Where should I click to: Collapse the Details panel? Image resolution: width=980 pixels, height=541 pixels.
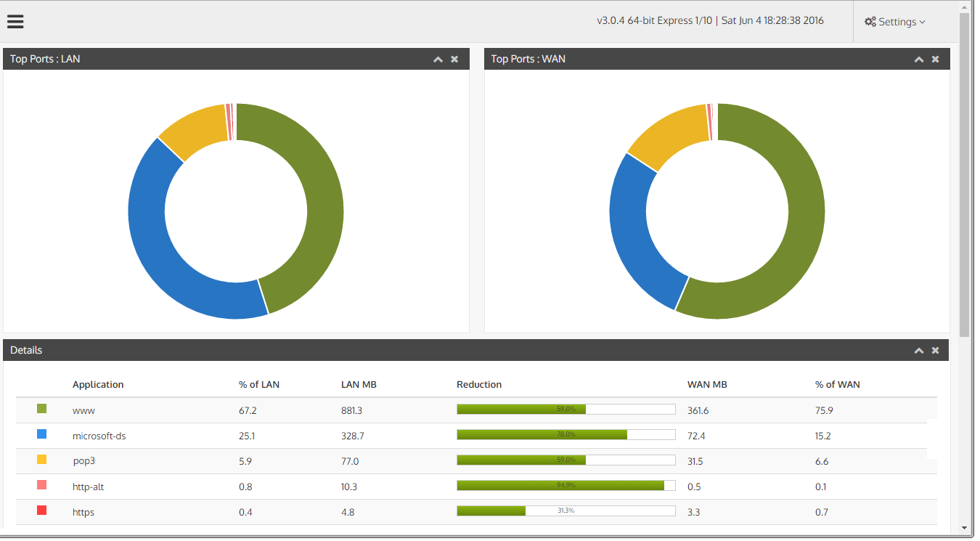point(918,350)
